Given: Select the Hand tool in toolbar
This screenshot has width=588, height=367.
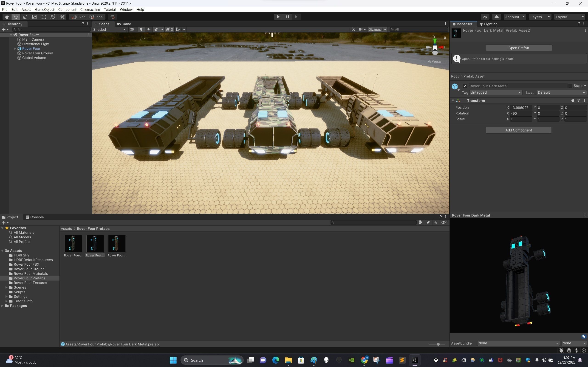Looking at the screenshot, I should tap(7, 17).
